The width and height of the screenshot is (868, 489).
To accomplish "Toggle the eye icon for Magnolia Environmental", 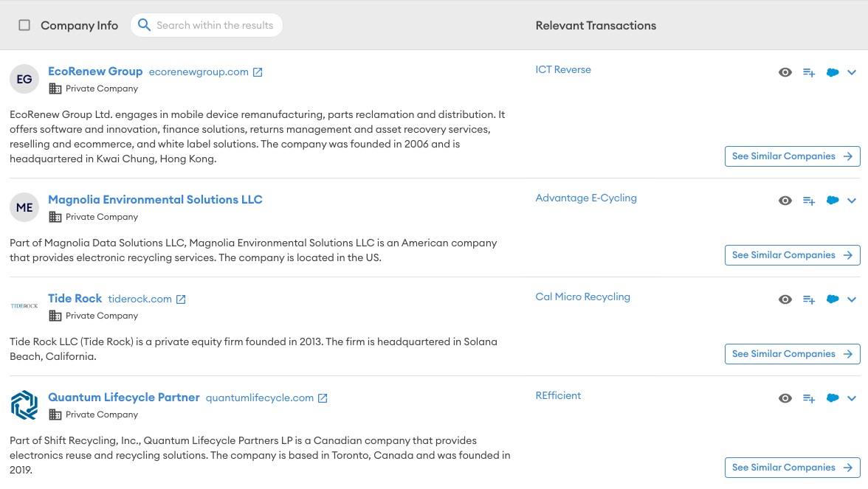I will point(785,201).
